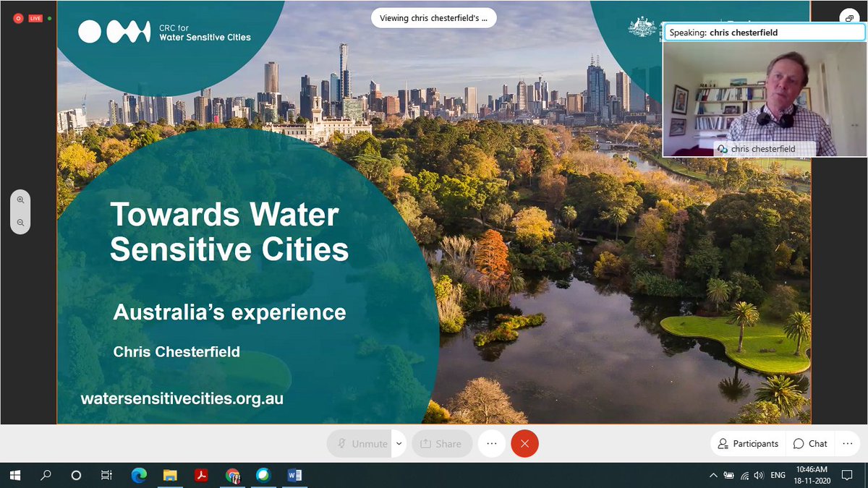The height and width of the screenshot is (488, 868).
Task: Leave the meeting with the red X button
Action: coord(524,444)
